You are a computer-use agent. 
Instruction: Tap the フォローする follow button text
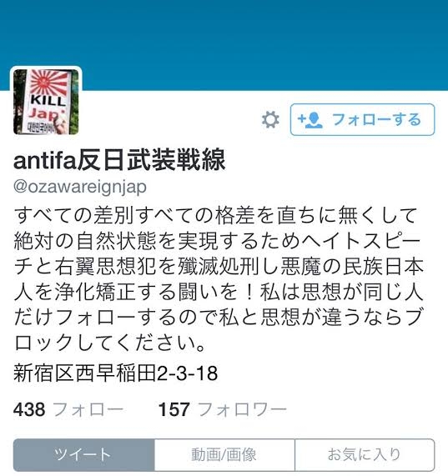click(376, 119)
